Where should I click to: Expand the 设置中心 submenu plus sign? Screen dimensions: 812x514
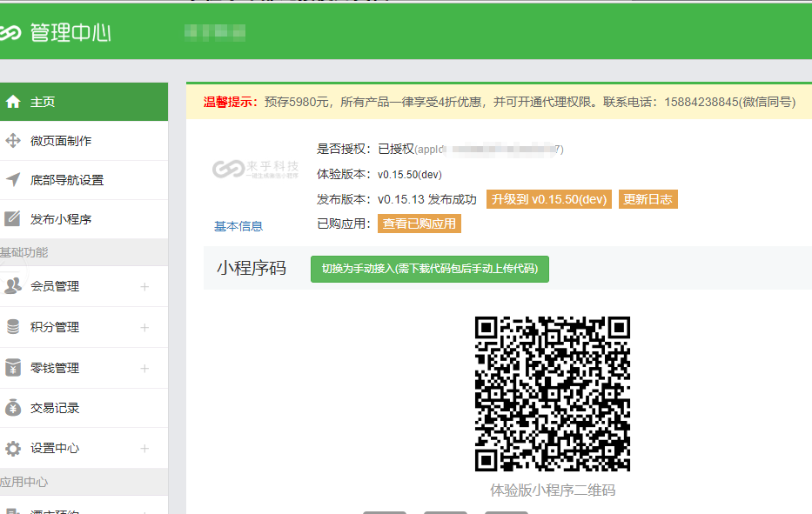pyautogui.click(x=144, y=449)
